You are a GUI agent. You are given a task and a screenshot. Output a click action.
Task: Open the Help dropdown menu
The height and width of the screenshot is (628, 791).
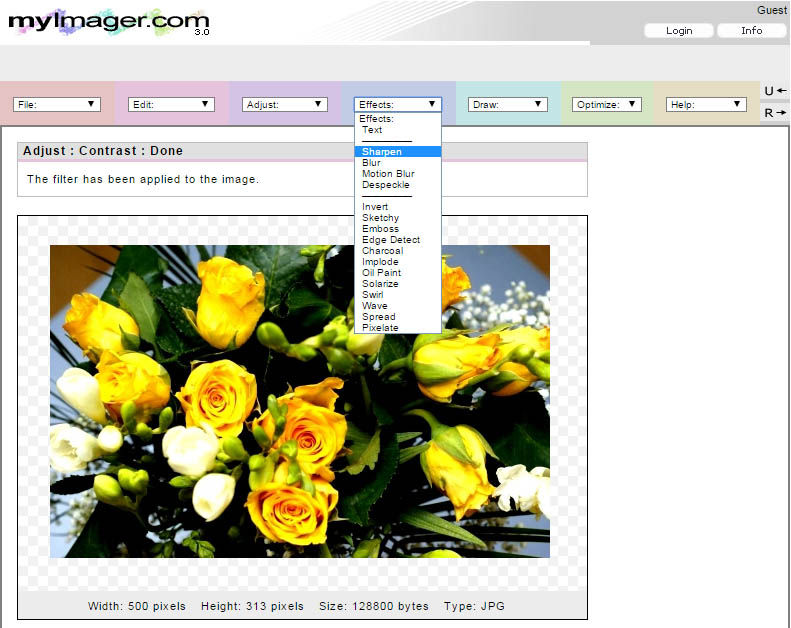click(x=706, y=104)
